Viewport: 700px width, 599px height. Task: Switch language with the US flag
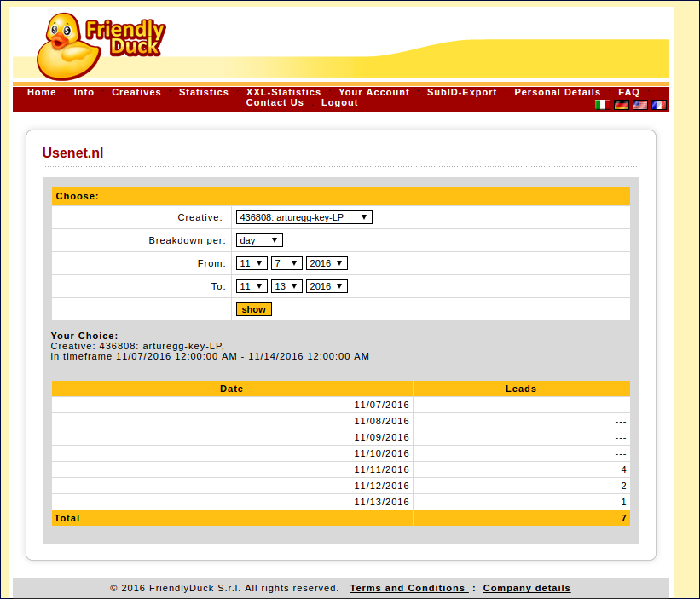[x=639, y=105]
